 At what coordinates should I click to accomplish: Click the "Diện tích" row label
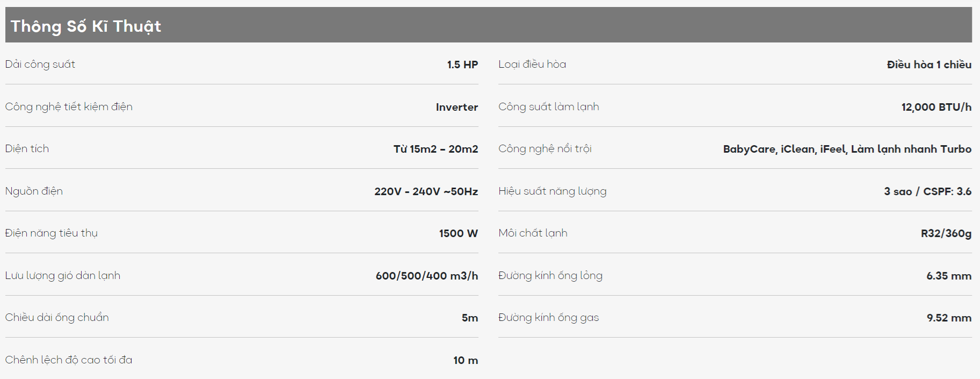27,148
